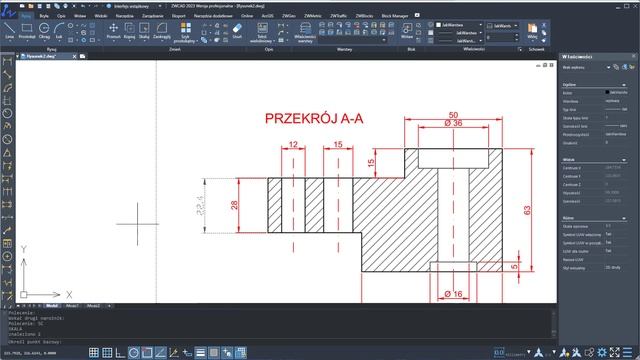Toggle grid display in the status bar
This screenshot has width=640, height=360.
point(107,353)
